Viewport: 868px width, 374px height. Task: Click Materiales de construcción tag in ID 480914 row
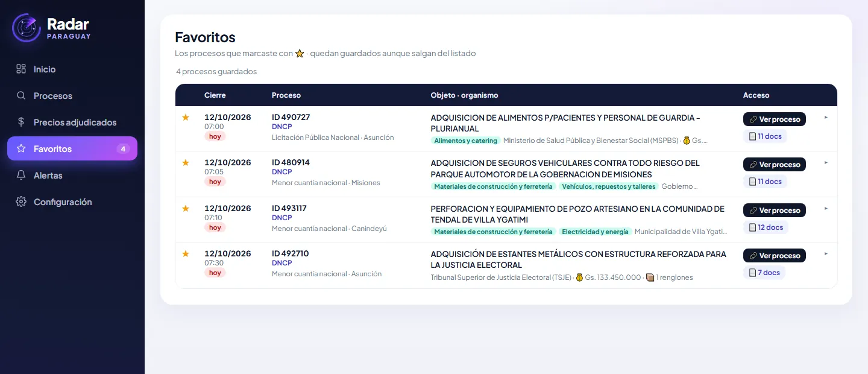point(493,186)
